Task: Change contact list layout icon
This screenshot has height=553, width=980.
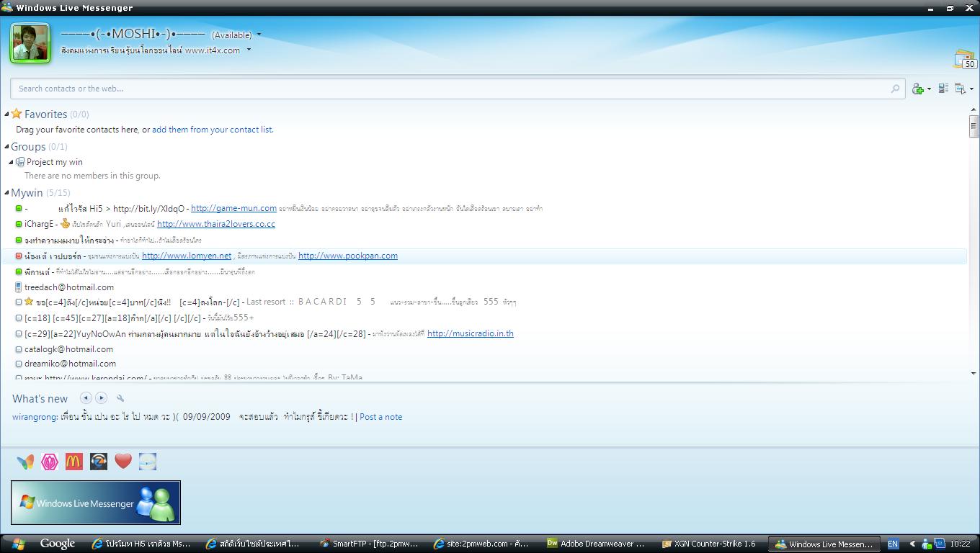Action: (x=943, y=89)
